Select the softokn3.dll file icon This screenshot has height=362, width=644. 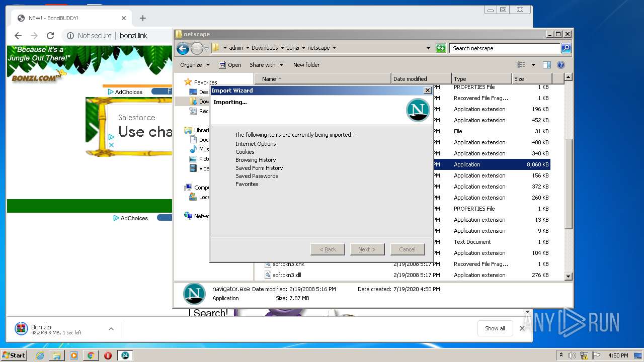[x=268, y=275]
